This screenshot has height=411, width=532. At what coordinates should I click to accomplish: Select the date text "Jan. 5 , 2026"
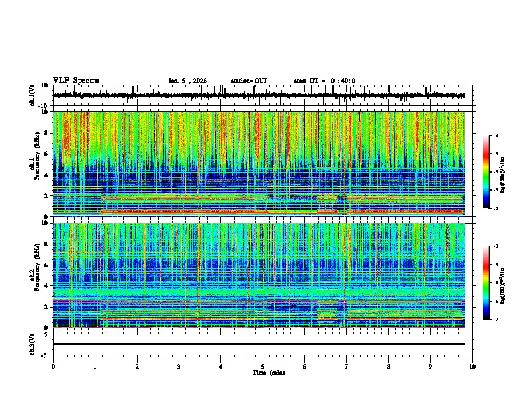pos(187,81)
